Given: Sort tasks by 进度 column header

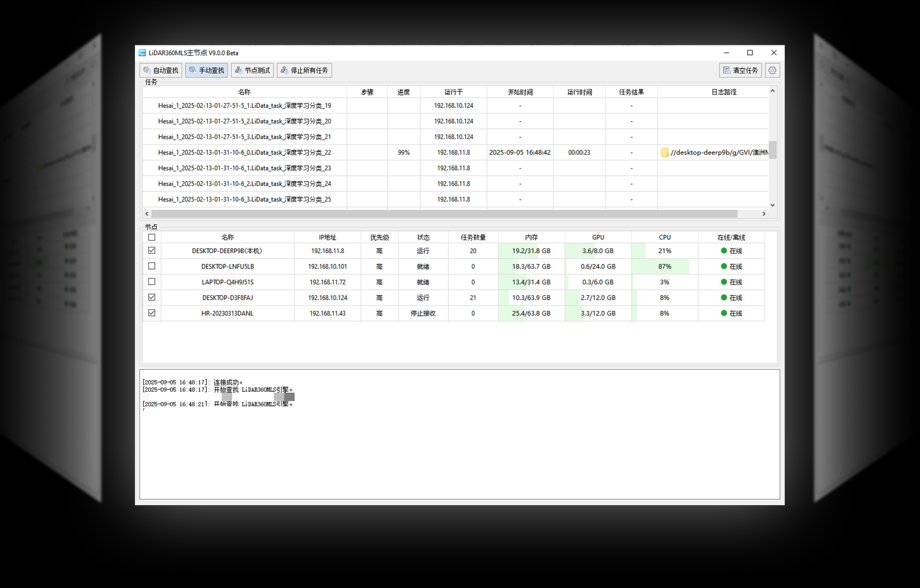Looking at the screenshot, I should tap(404, 92).
